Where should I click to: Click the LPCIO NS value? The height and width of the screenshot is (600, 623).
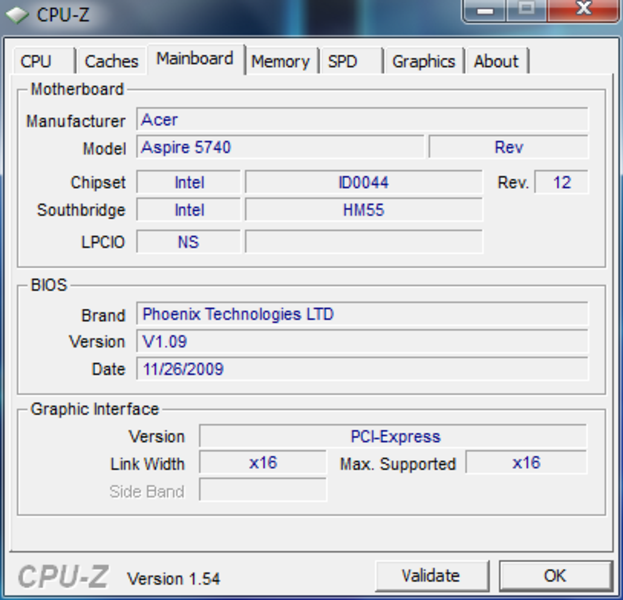(x=189, y=242)
